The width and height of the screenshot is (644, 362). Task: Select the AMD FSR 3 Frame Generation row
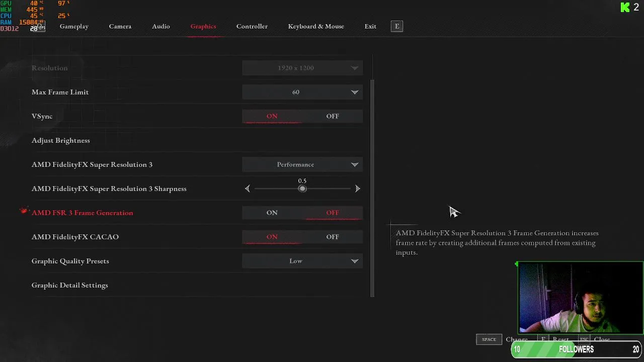(x=197, y=213)
